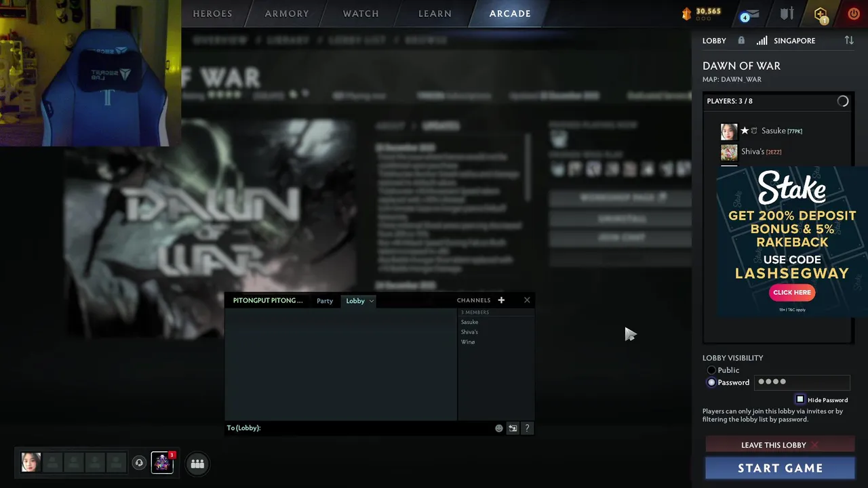Switch to the PITONGPUT PITONG chat tab
Viewport: 868px width, 488px height.
tap(268, 300)
